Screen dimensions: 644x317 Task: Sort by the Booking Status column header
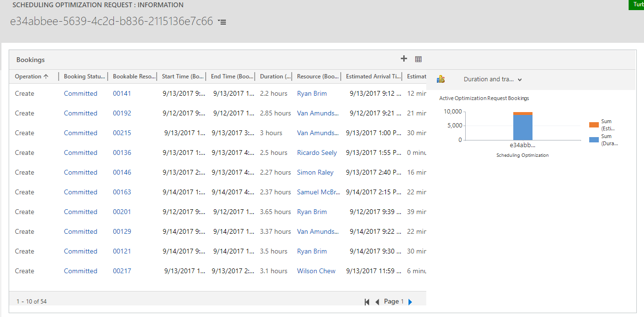[84, 76]
